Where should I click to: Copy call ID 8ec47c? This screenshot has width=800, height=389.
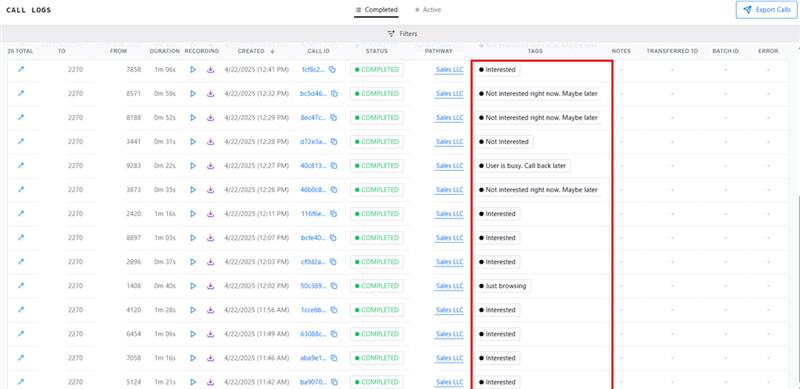pos(333,117)
